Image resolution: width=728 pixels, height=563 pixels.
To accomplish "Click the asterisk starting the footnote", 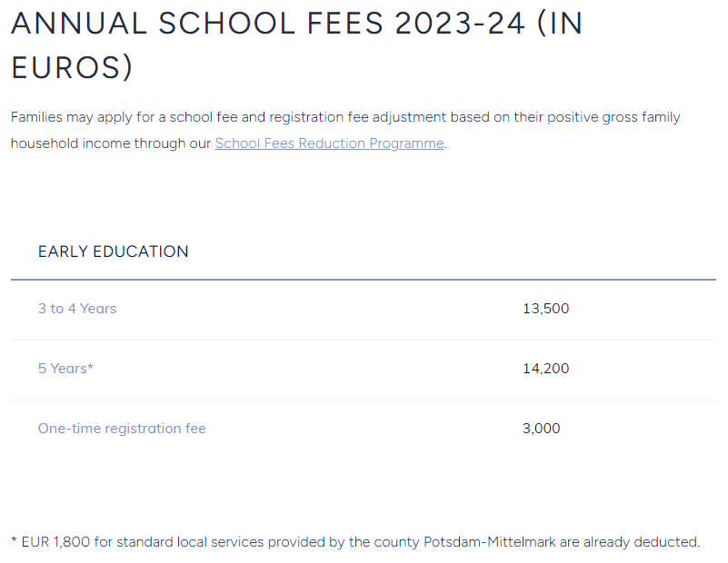I will [14, 539].
